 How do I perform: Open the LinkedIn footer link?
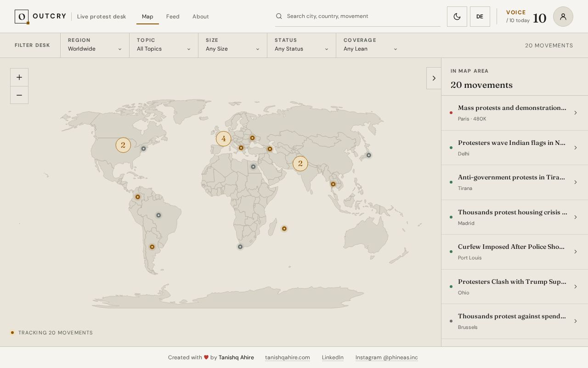click(333, 357)
